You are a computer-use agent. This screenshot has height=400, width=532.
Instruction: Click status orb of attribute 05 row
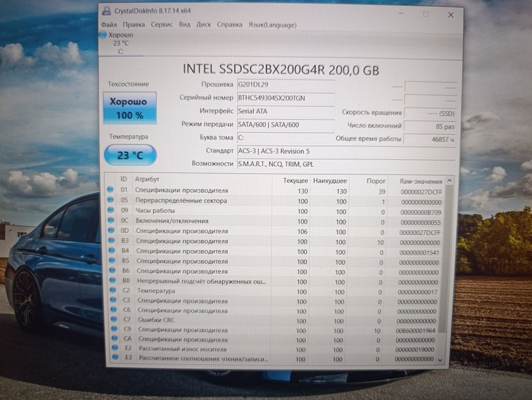coord(111,200)
